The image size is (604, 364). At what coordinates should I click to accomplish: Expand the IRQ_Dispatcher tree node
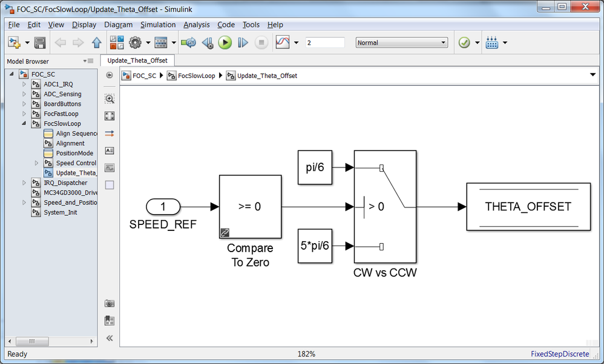coord(24,183)
